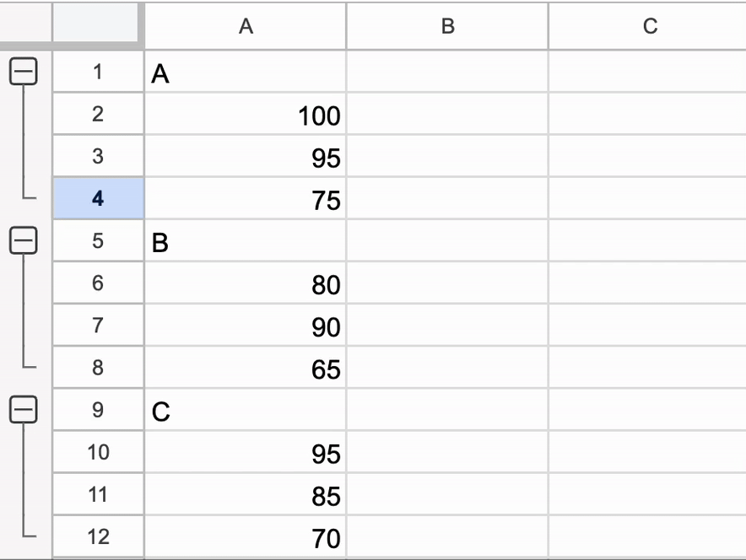The width and height of the screenshot is (746, 560).
Task: Click the cell showing 70
Action: (246, 536)
